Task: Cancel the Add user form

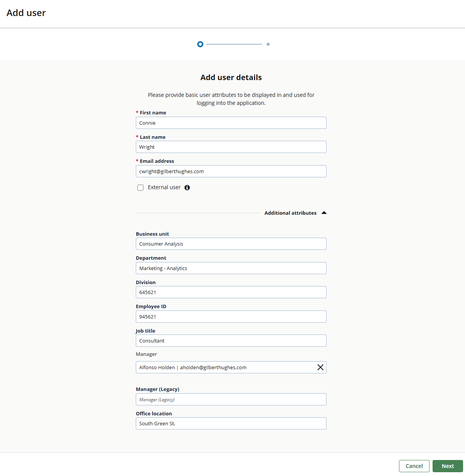Action: tap(414, 466)
